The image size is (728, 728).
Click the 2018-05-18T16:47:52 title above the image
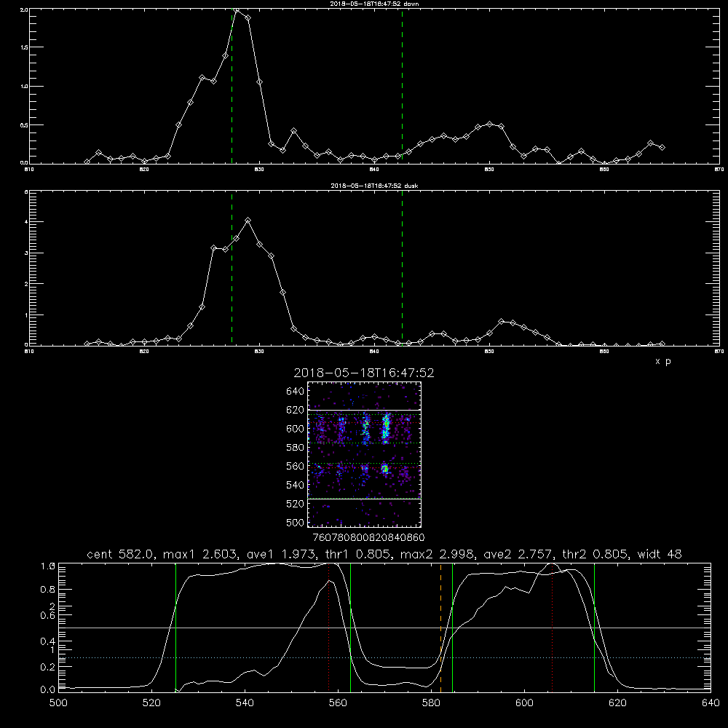click(364, 373)
